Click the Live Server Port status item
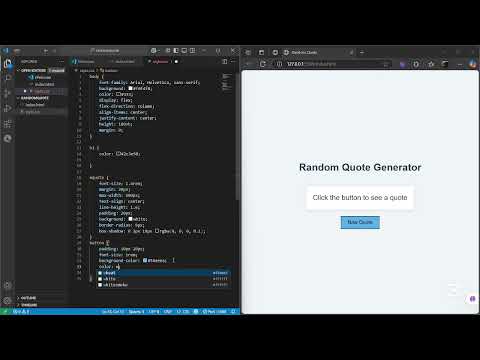This screenshot has height=360, width=480. pos(214,312)
